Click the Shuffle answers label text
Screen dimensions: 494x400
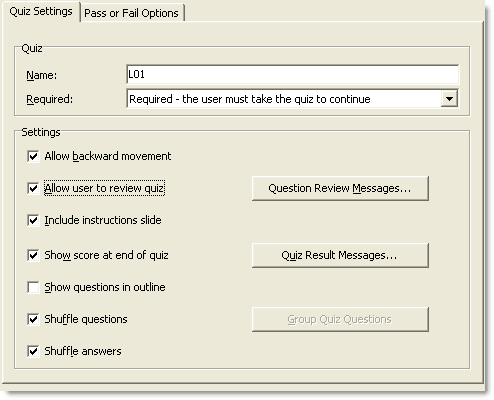83,351
